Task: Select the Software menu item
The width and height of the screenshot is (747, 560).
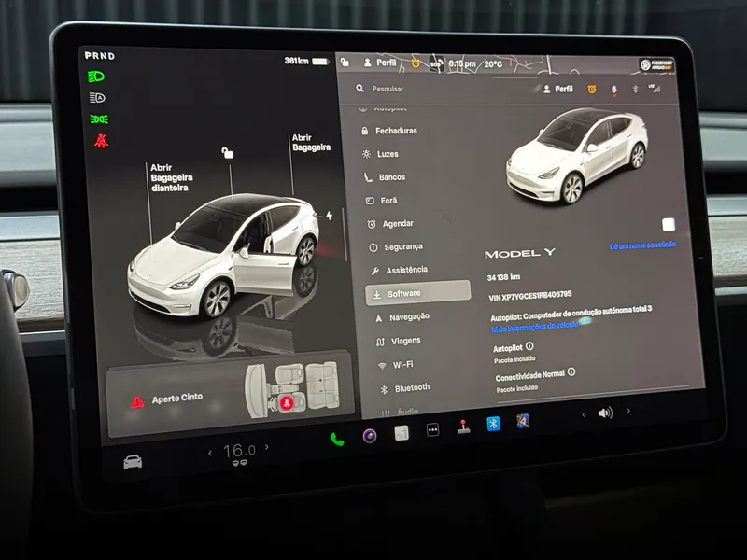Action: (418, 293)
